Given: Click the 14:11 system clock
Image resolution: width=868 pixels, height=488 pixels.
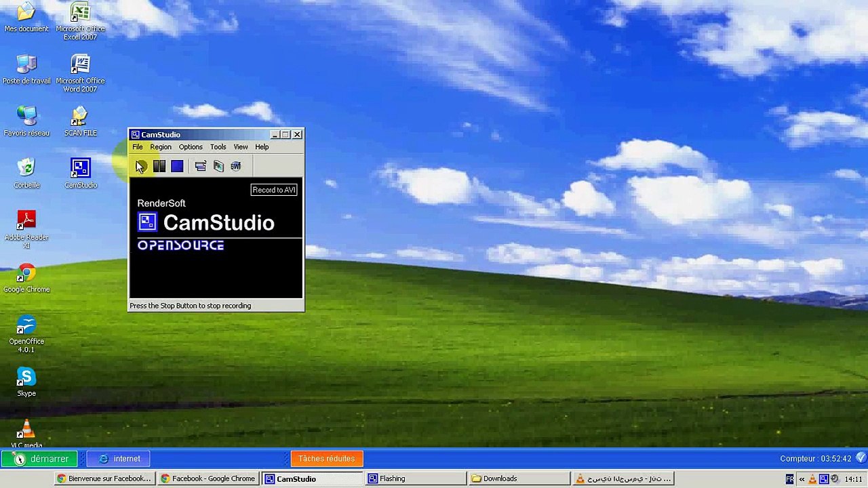Looking at the screenshot, I should coord(854,479).
